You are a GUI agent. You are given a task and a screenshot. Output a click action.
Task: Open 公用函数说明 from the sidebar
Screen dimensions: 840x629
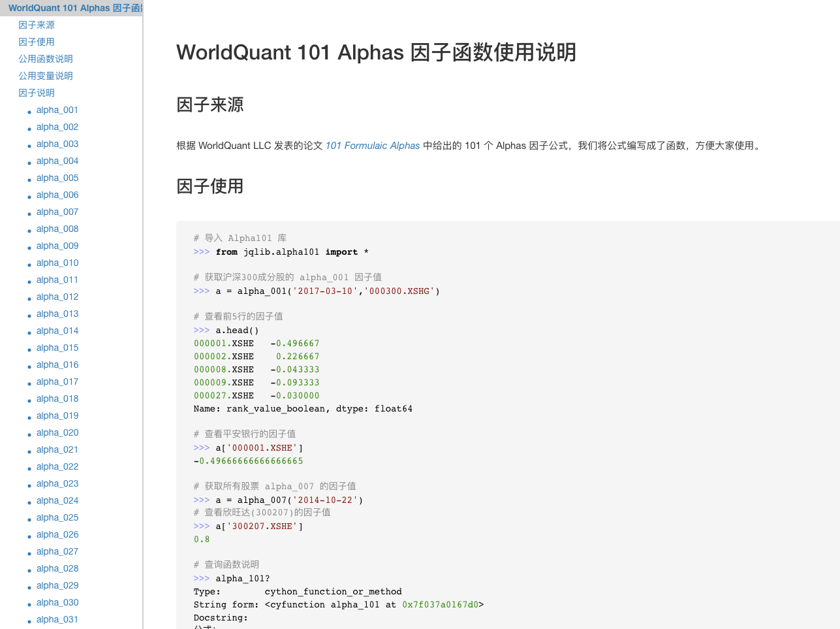tap(45, 59)
